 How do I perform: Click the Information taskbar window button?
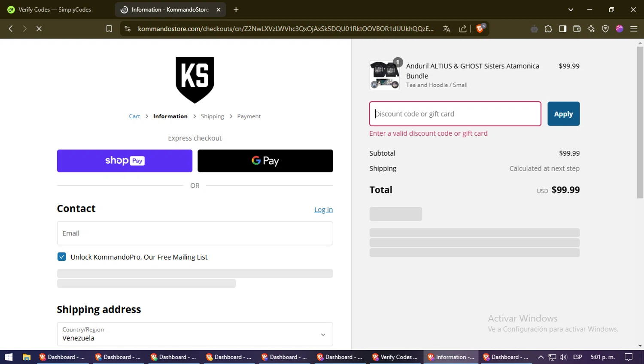451,357
